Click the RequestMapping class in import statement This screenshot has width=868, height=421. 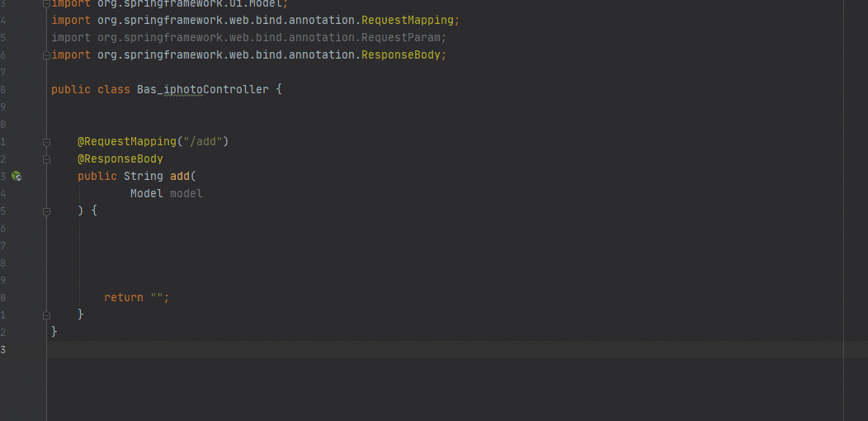click(x=408, y=21)
